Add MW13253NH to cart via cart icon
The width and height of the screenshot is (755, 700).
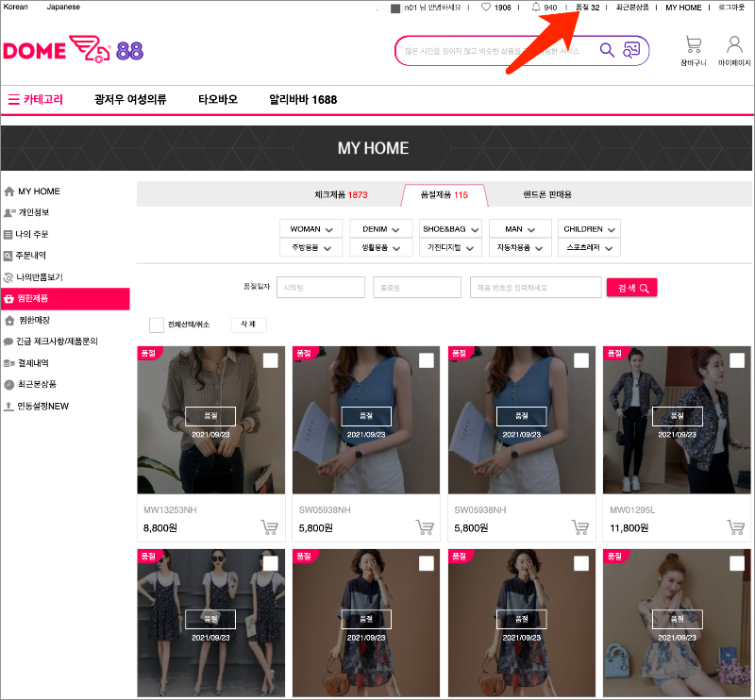click(269, 527)
